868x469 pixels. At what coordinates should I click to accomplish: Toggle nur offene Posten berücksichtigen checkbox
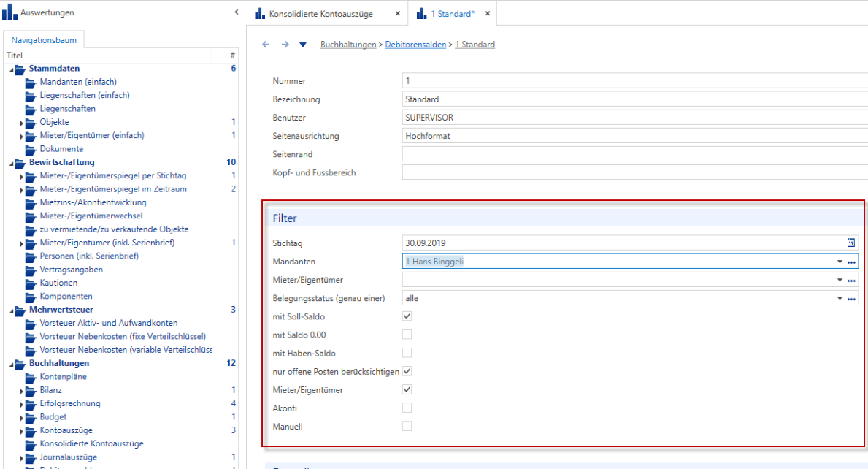[407, 371]
